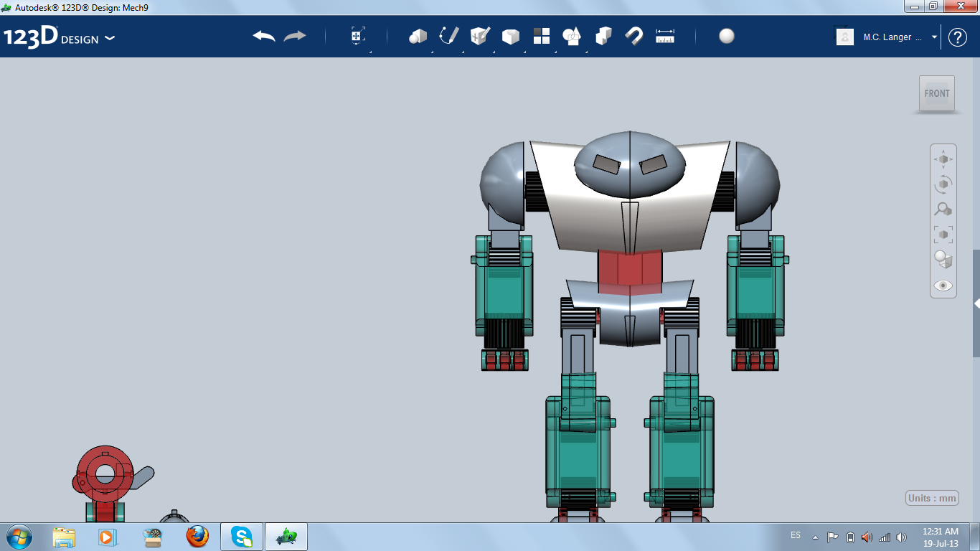Screen dimensions: 980x551
Task: Open the Windows Start menu
Action: [19, 537]
